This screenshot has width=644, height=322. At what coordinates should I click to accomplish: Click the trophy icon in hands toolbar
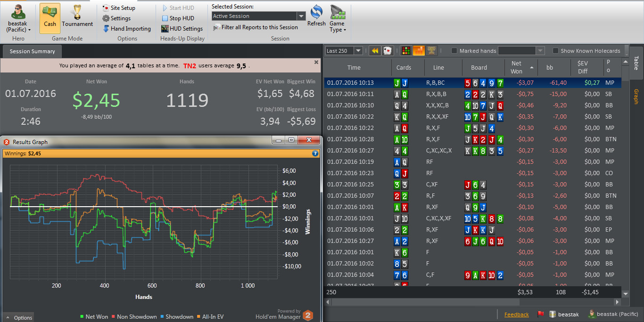(431, 51)
